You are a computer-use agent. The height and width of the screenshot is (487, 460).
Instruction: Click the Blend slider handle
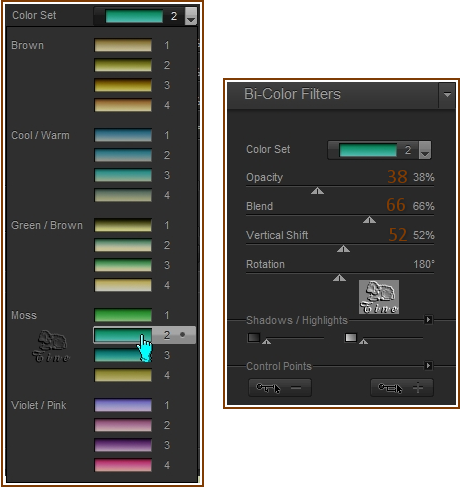click(369, 220)
